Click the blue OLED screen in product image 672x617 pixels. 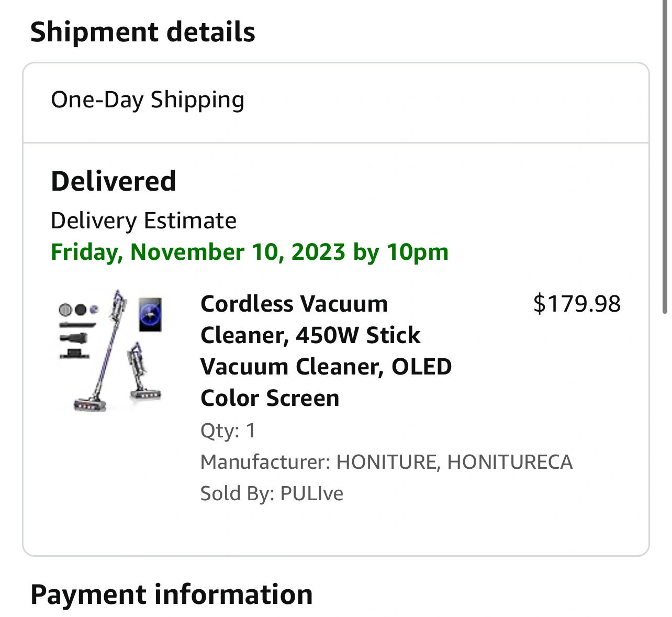151,314
